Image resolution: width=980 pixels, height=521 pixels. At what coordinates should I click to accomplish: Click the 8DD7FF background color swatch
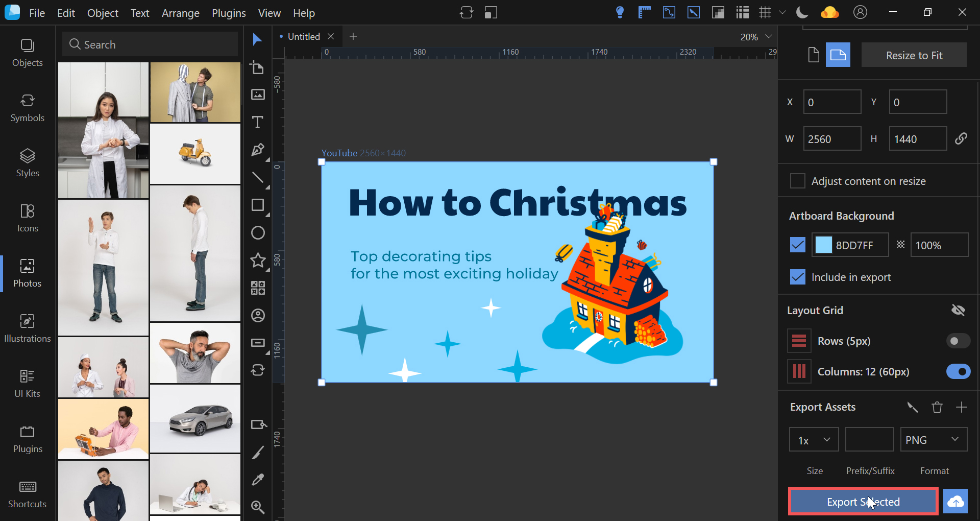823,245
